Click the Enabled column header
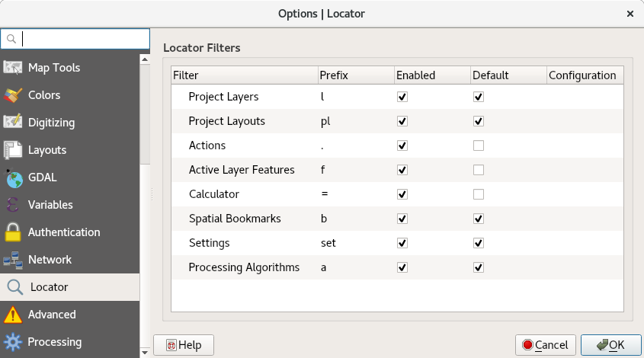Image resolution: width=644 pixels, height=358 pixels. (432, 75)
